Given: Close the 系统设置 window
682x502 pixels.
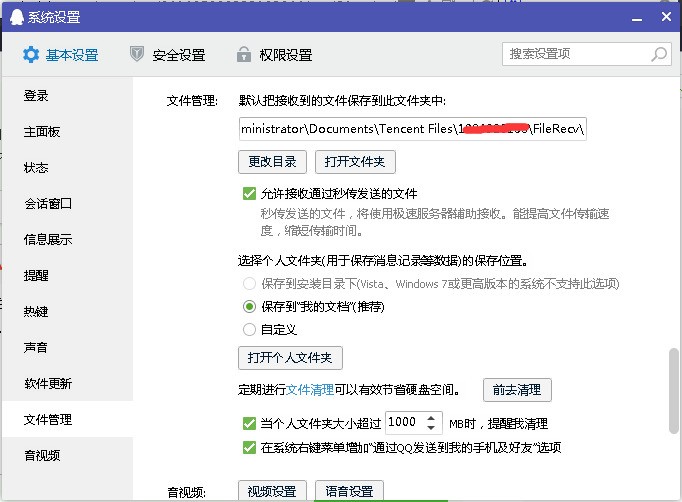Looking at the screenshot, I should pos(666,17).
